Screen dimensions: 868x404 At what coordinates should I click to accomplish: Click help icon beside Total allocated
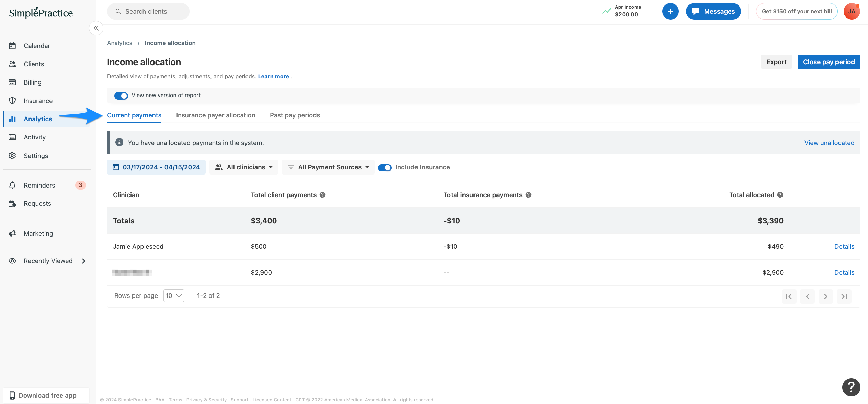point(780,195)
